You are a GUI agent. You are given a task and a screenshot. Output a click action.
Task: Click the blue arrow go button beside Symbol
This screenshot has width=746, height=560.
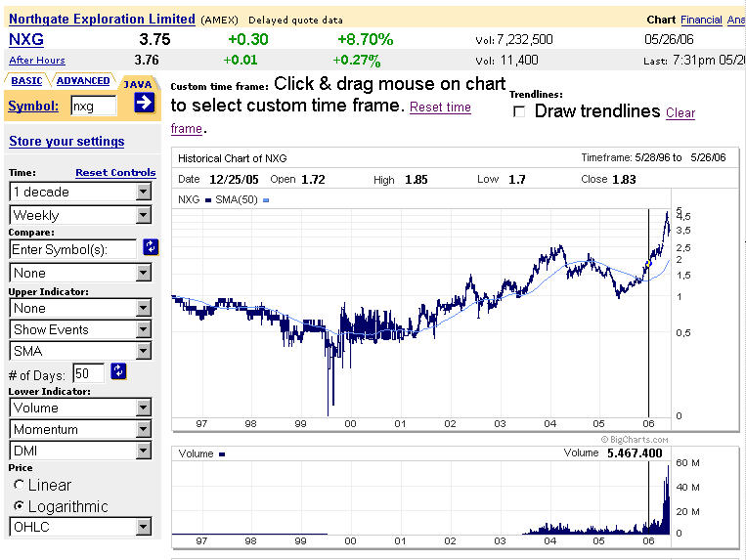point(145,103)
